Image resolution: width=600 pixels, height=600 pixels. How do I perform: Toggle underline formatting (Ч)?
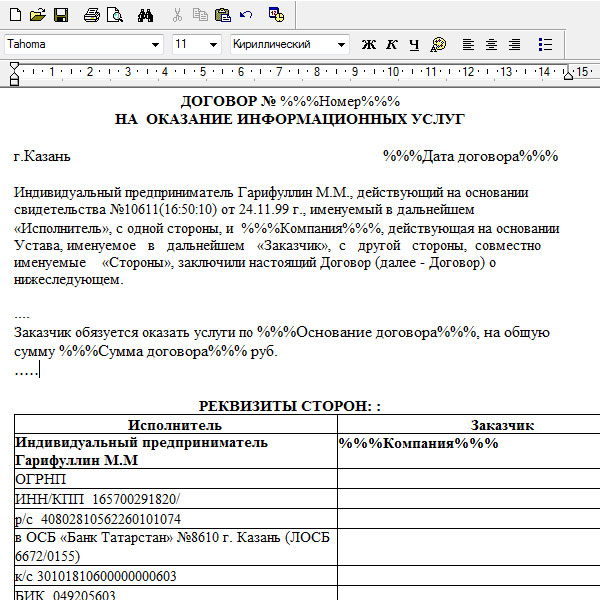(413, 44)
